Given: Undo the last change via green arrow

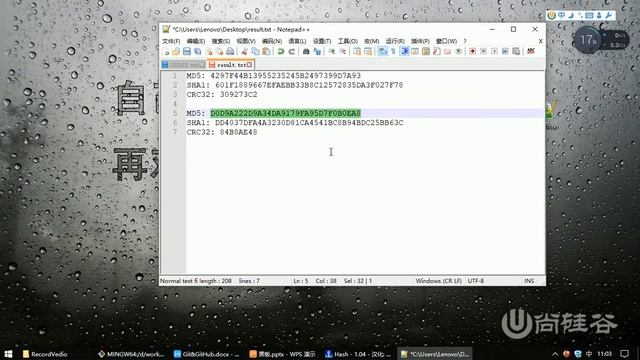Looking at the screenshot, I should coord(281,51).
